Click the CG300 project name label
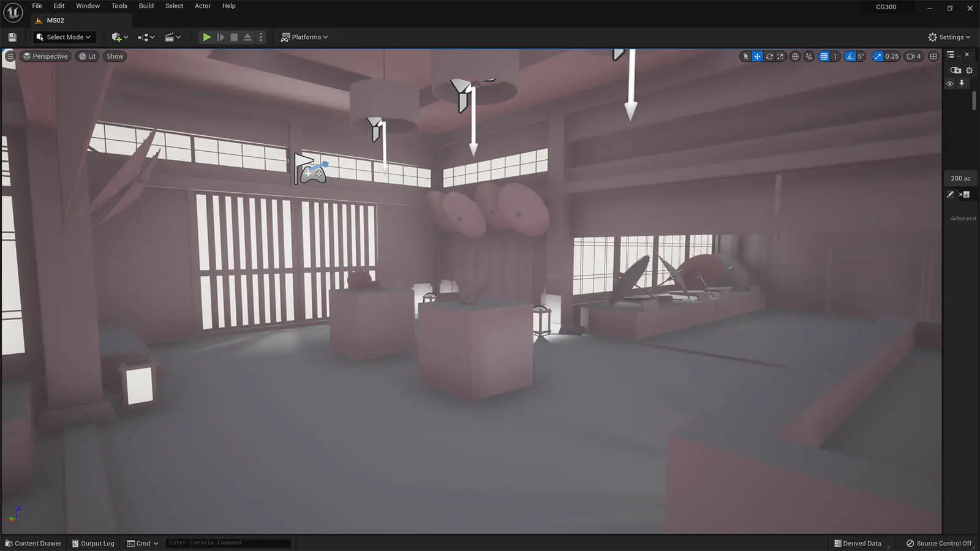The image size is (980, 551). (x=886, y=7)
